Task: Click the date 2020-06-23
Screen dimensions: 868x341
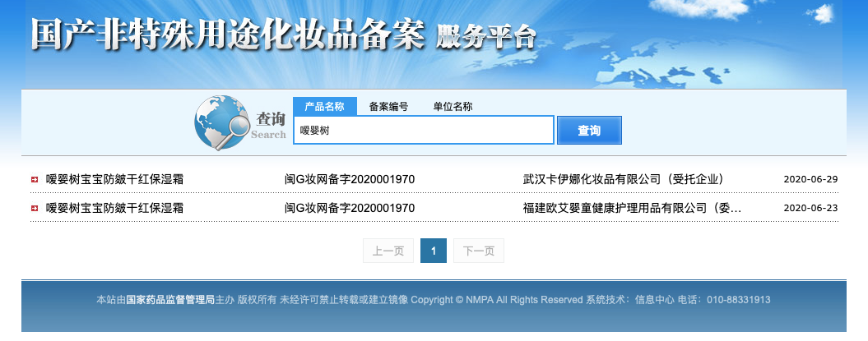Action: click(x=810, y=209)
